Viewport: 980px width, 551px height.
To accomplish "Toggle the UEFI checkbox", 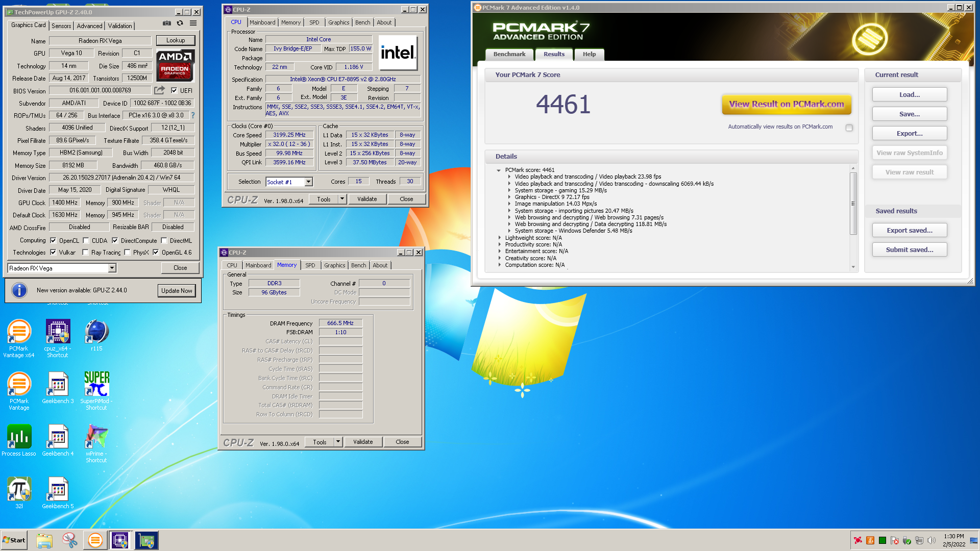I will [x=174, y=90].
